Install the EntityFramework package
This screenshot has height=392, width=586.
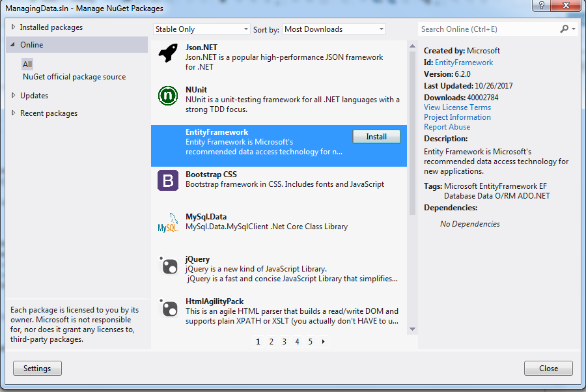click(x=376, y=137)
